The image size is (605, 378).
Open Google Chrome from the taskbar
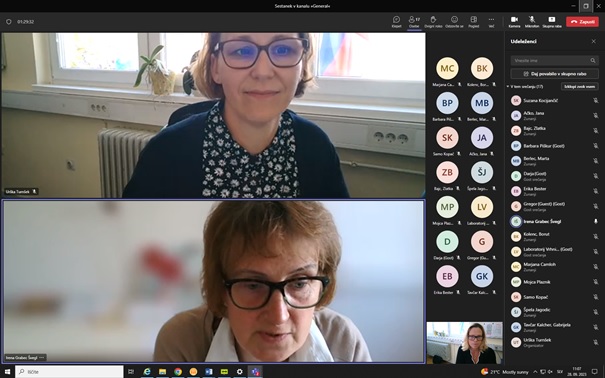(x=178, y=372)
